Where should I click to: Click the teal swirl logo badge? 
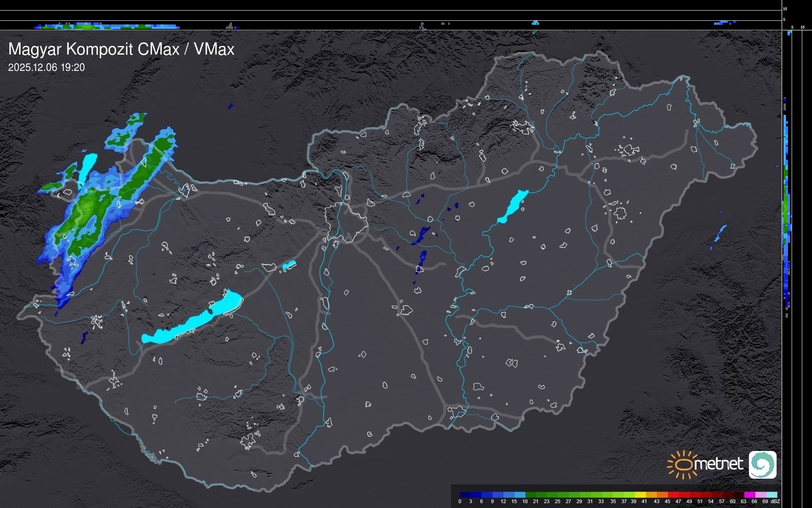coord(762,464)
